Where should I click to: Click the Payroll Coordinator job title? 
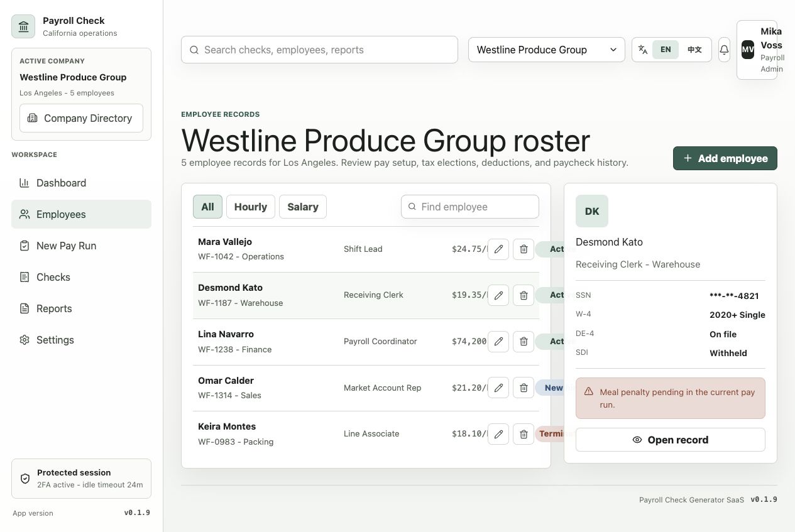pos(380,342)
